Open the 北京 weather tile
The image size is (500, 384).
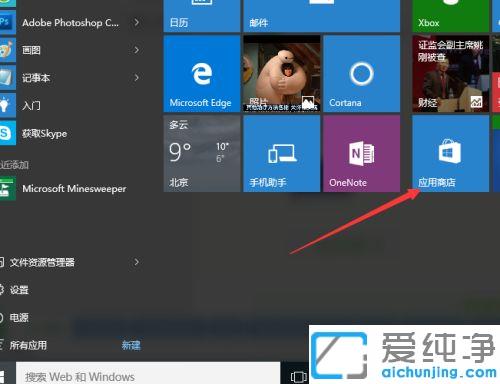[202, 154]
